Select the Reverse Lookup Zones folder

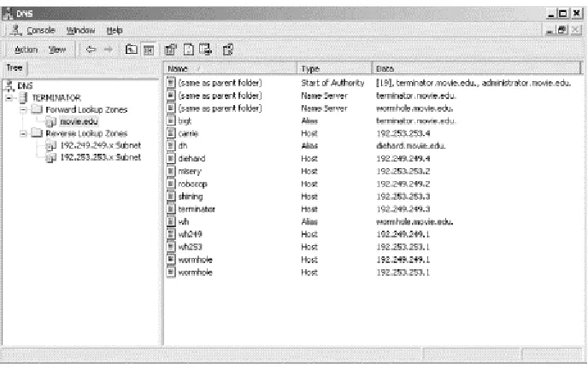pos(86,133)
